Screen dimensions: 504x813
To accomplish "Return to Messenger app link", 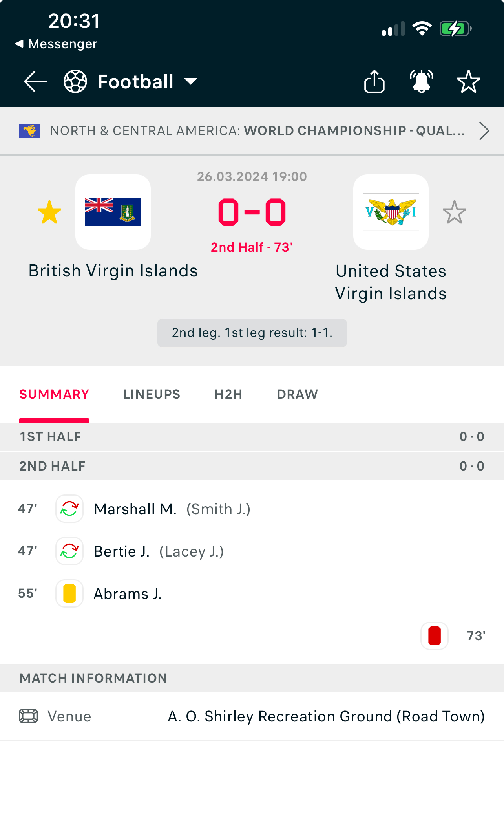I will [x=56, y=44].
